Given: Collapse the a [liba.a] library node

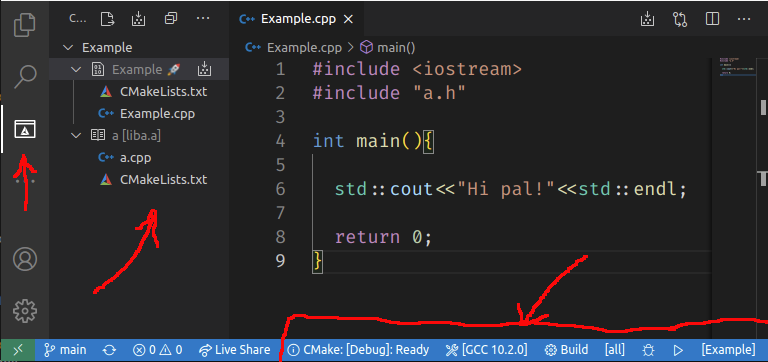Looking at the screenshot, I should (76, 136).
